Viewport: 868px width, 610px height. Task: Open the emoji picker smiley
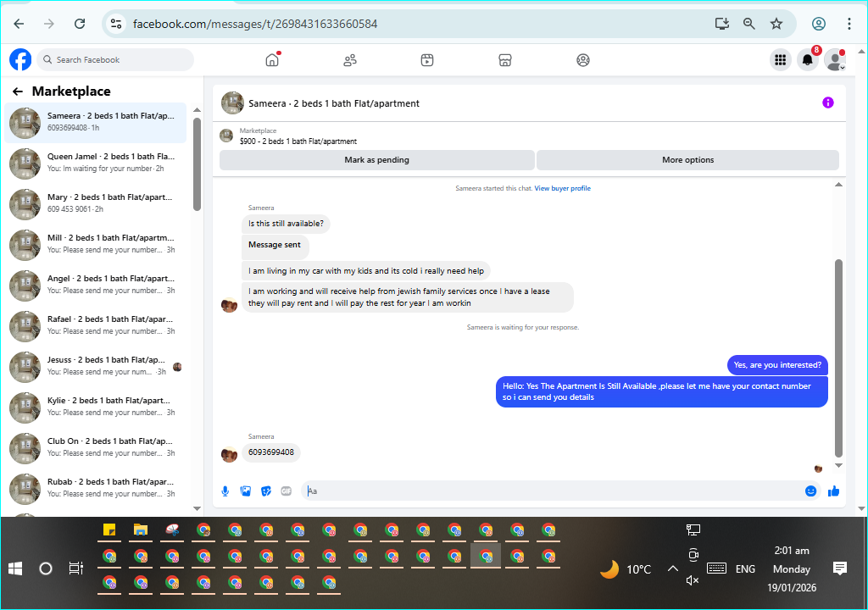click(810, 491)
